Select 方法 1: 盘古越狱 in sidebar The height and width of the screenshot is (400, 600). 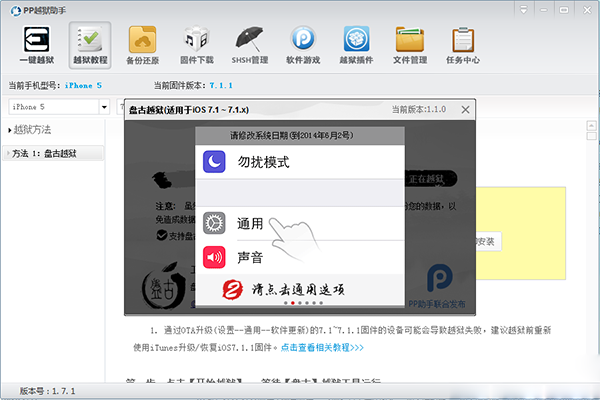tap(53, 153)
